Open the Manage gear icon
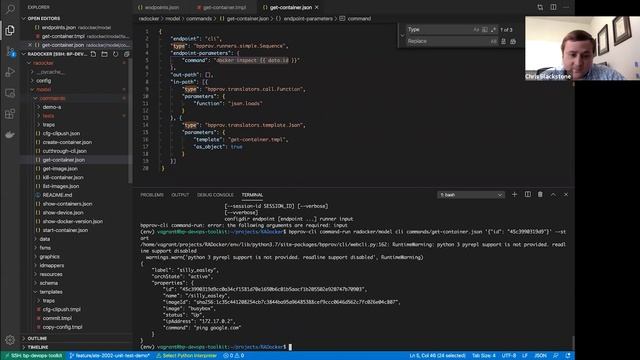Screen dimensions: 640x360 10,340
